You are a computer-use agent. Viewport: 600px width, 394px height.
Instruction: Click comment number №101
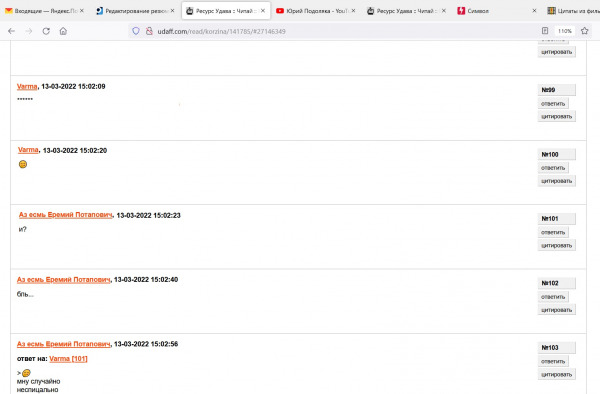556,218
